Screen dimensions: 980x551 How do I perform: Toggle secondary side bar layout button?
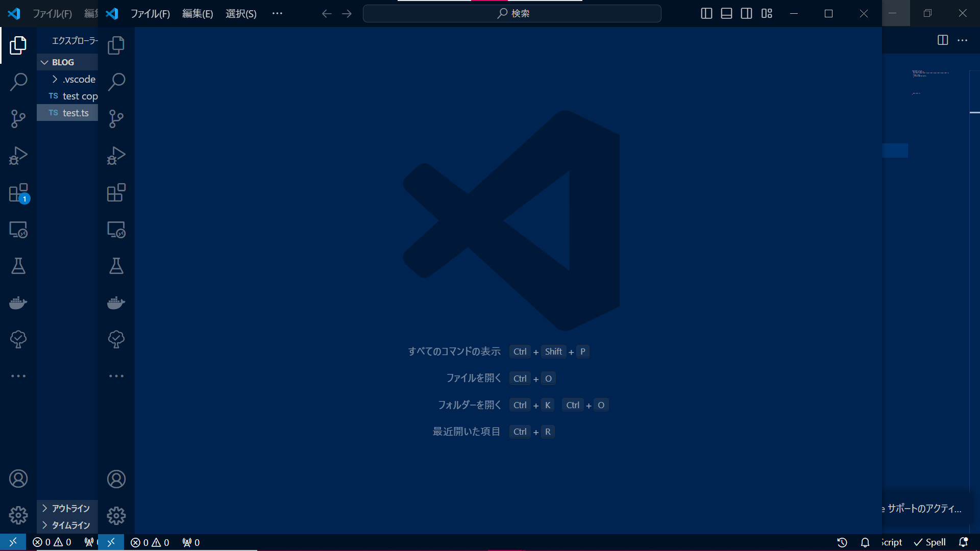746,13
